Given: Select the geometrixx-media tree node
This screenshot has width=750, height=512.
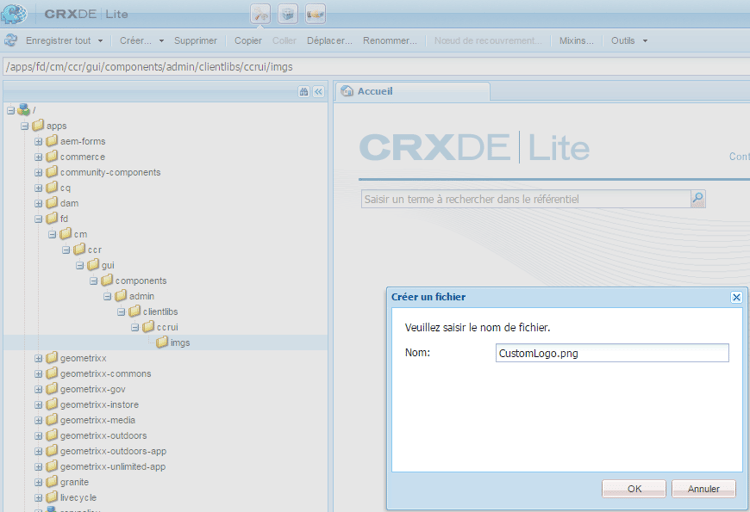Looking at the screenshot, I should tap(98, 420).
